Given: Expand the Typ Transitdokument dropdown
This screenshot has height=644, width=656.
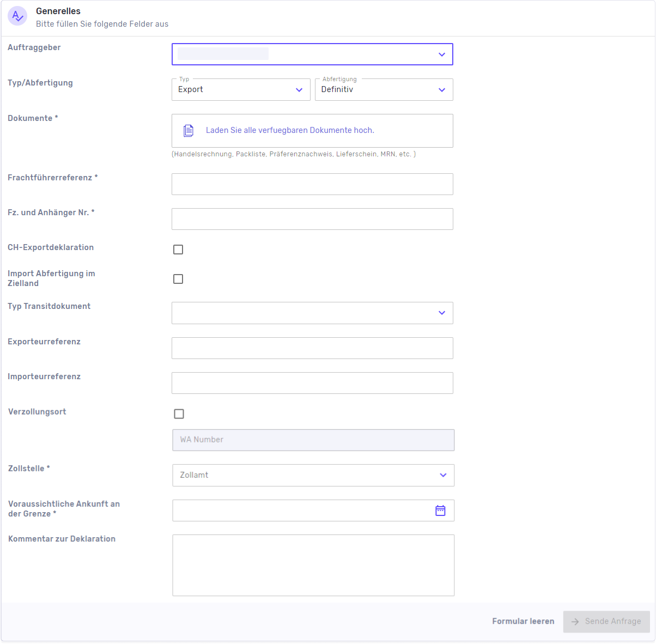Looking at the screenshot, I should click(x=441, y=313).
